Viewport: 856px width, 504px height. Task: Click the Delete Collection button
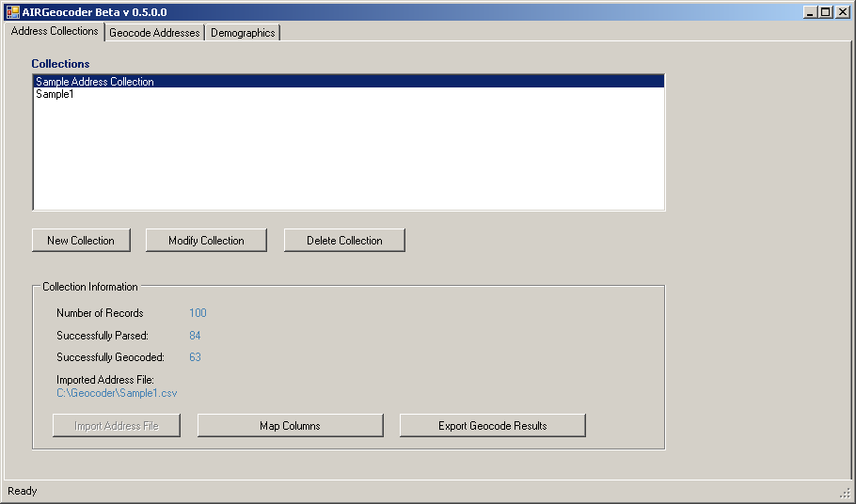pyautogui.click(x=344, y=241)
